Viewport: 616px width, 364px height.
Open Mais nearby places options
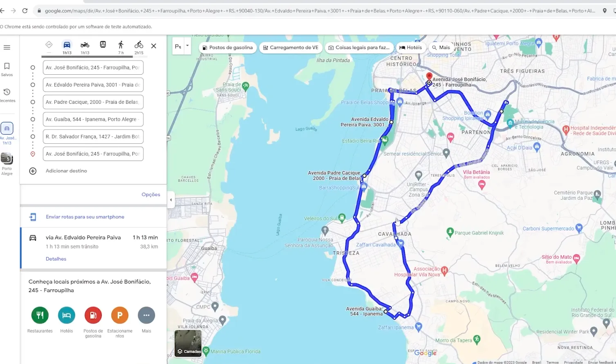pos(146,315)
